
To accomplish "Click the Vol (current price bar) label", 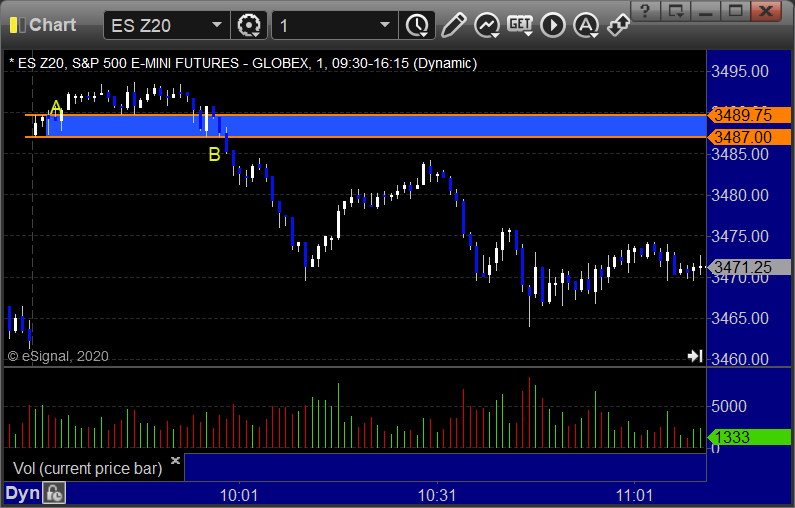I will pos(88,468).
